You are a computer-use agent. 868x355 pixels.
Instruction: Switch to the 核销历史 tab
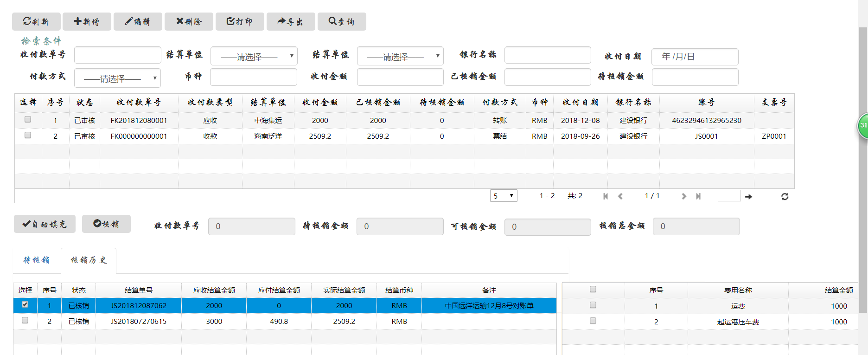pyautogui.click(x=89, y=260)
